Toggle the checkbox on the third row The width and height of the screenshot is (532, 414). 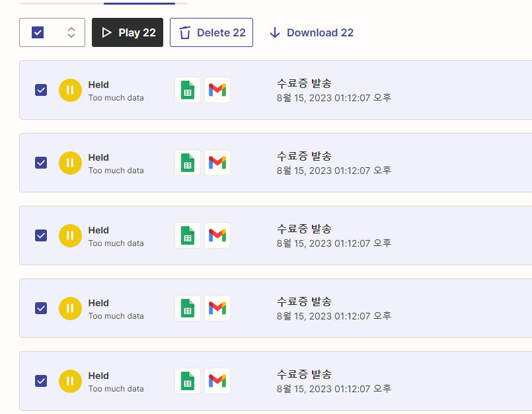pos(40,235)
